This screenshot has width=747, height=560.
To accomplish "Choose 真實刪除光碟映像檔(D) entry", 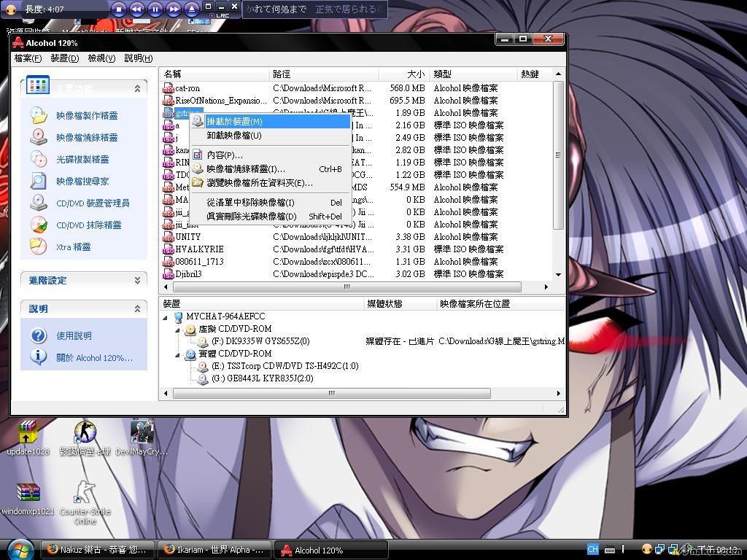I will [x=270, y=217].
